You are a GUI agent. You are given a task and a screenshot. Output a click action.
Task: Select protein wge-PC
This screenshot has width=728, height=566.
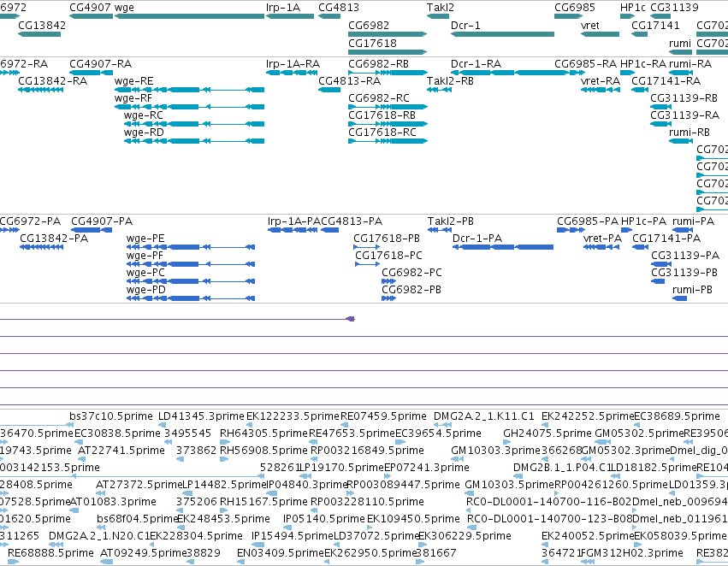191,281
